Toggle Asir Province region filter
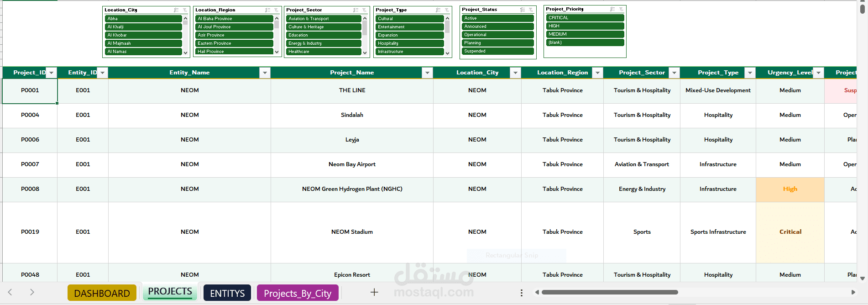868x305 pixels. [234, 35]
